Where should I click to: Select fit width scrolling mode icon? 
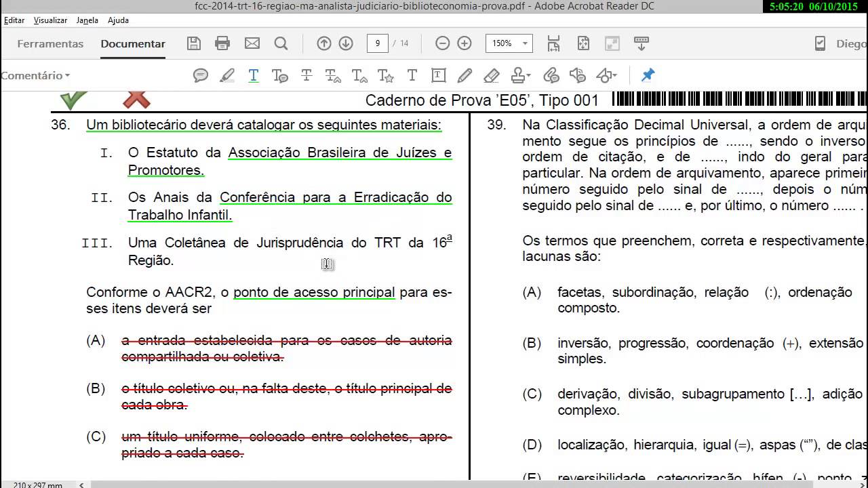coord(554,43)
